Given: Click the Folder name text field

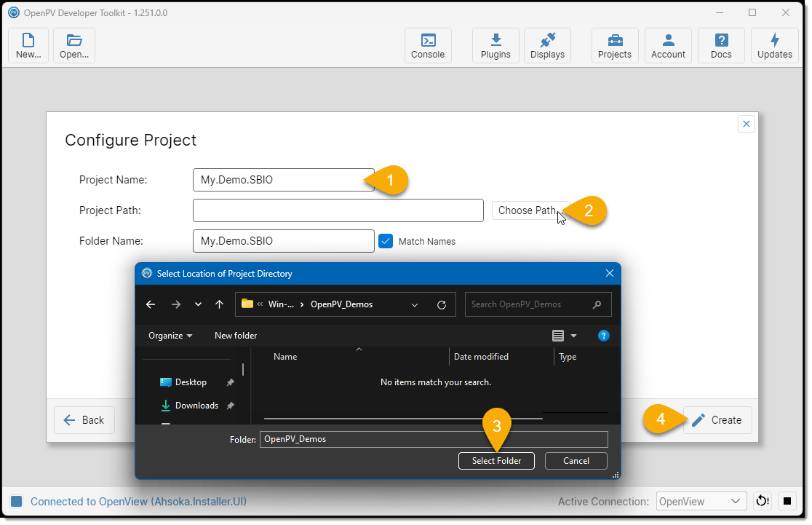Looking at the screenshot, I should point(434,439).
